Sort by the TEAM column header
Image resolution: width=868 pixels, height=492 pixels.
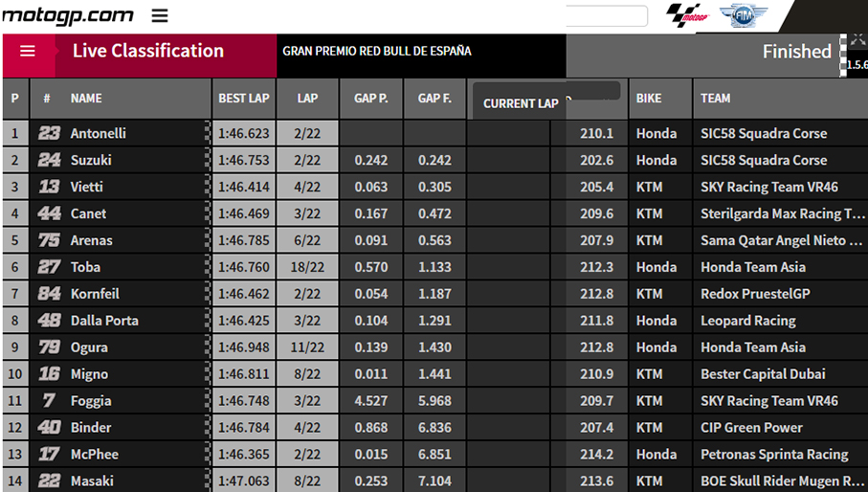coord(715,99)
